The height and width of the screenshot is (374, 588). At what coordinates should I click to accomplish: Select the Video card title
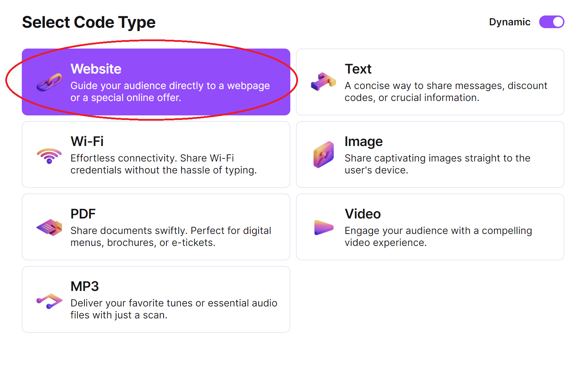[362, 214]
